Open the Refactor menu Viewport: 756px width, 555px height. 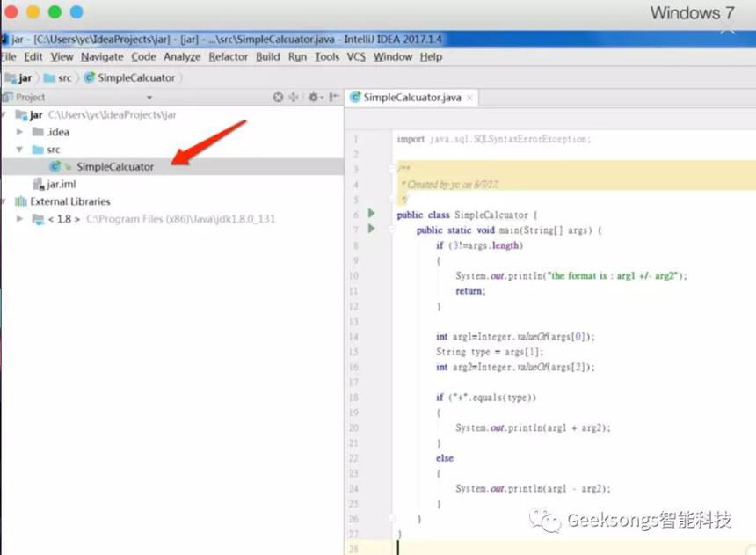(x=228, y=57)
